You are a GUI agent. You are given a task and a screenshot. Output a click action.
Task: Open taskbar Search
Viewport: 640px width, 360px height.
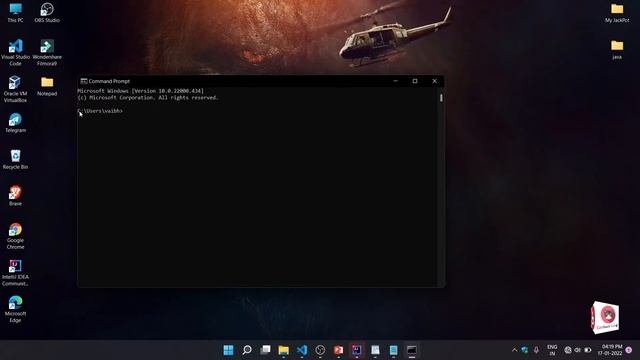(247, 350)
